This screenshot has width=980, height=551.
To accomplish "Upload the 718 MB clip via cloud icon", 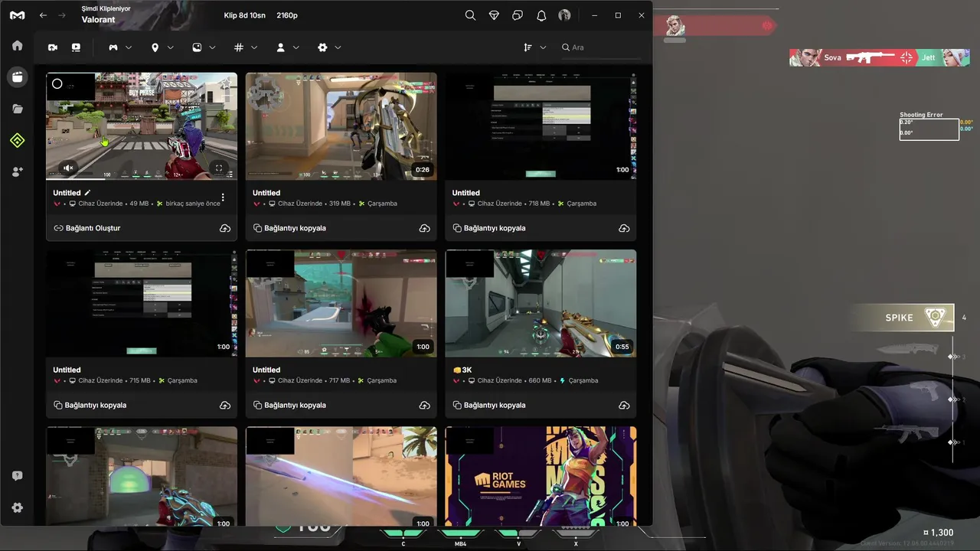I will 624,228.
